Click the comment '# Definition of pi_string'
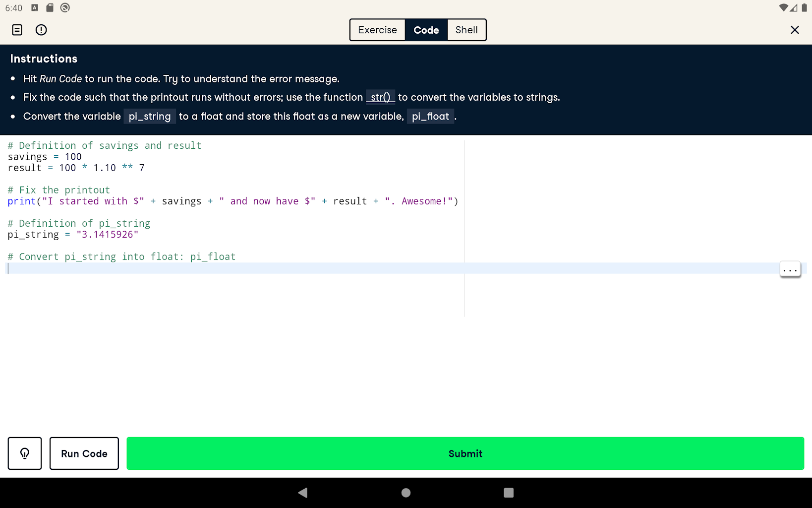The width and height of the screenshot is (812, 508). [x=79, y=224]
